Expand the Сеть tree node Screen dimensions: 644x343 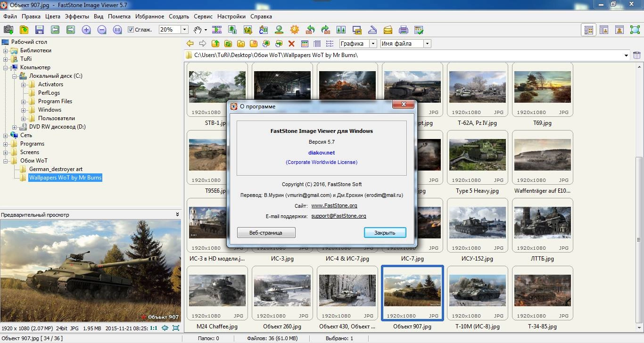(x=6, y=136)
